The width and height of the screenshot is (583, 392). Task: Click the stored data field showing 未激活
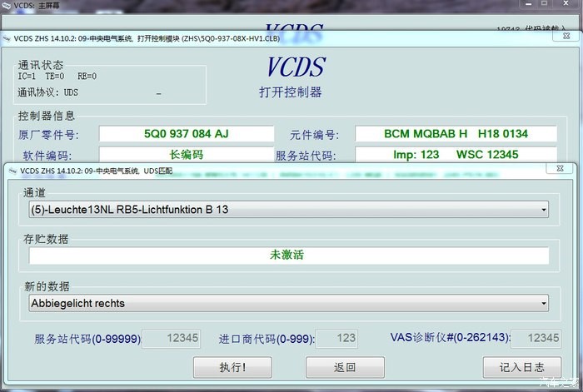(x=288, y=256)
